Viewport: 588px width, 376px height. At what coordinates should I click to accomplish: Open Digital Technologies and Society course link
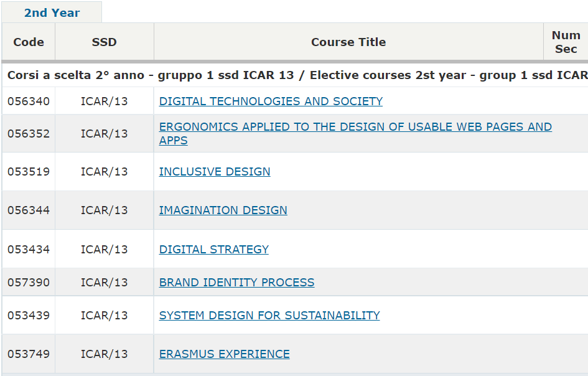tap(271, 101)
